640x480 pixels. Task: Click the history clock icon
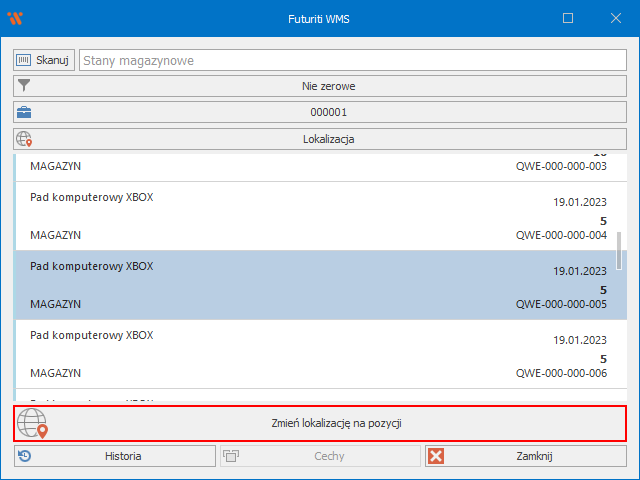click(x=26, y=456)
